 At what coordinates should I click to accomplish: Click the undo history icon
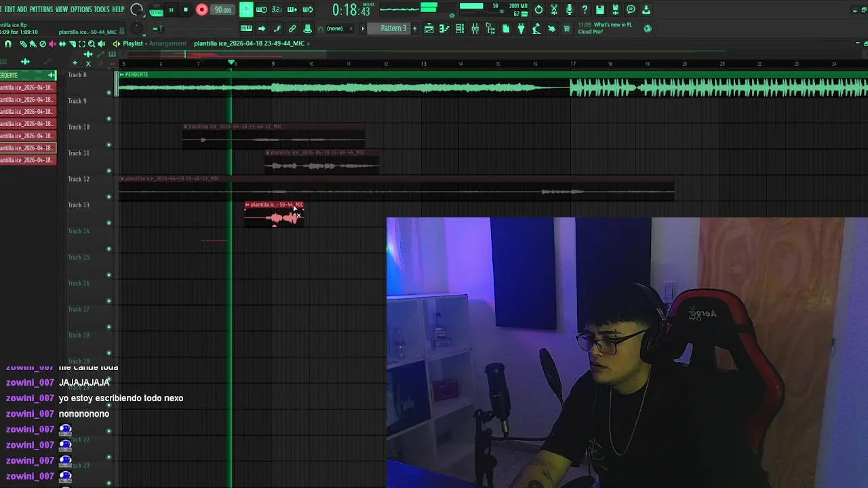[x=538, y=9]
